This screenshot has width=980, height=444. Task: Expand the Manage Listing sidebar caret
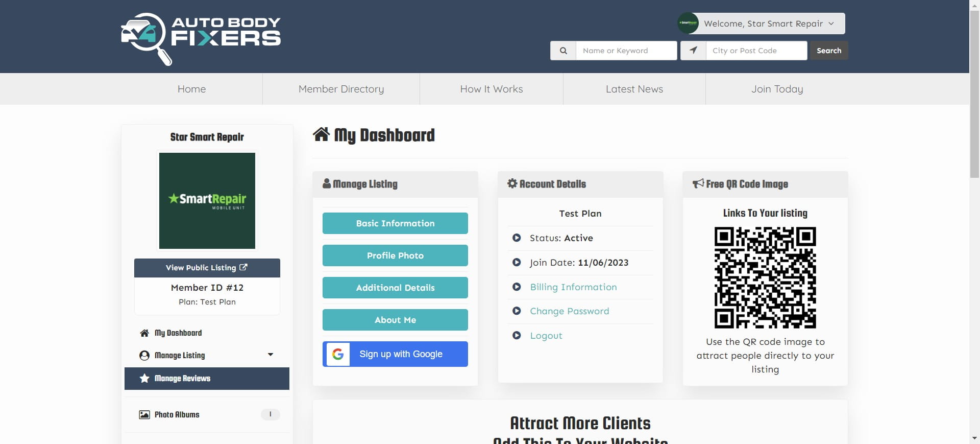[x=271, y=355]
